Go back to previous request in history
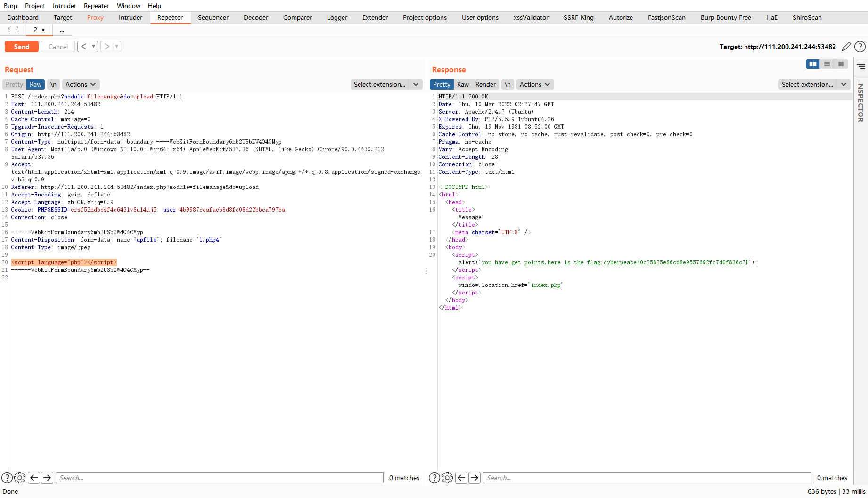 [x=83, y=47]
